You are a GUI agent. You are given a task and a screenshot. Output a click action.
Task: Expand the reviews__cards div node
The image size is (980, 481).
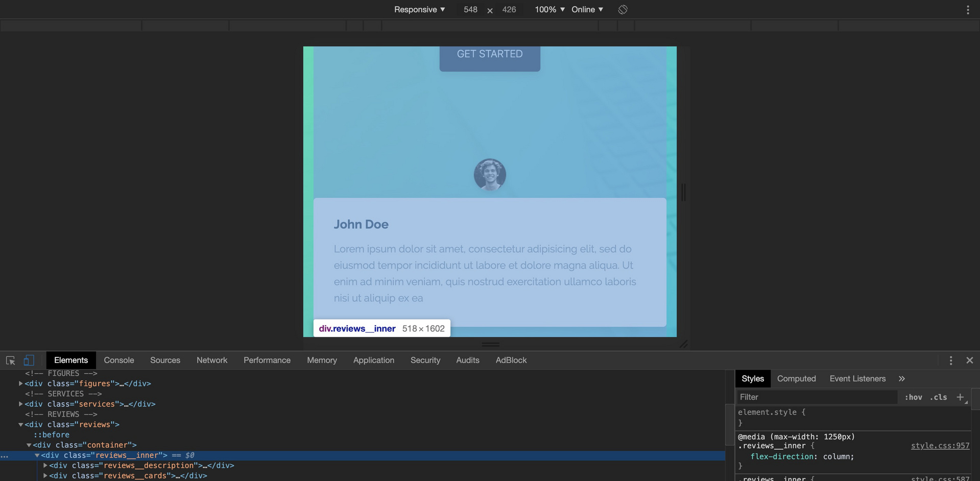(45, 475)
